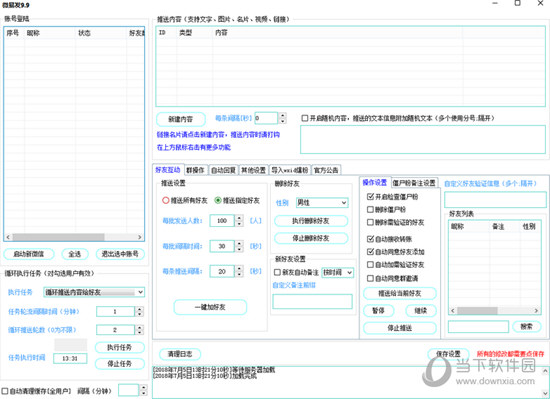Viewport: 550px width, 399px height.
Task: Click the 每批发送人数 stepper arrows
Action: (239, 221)
